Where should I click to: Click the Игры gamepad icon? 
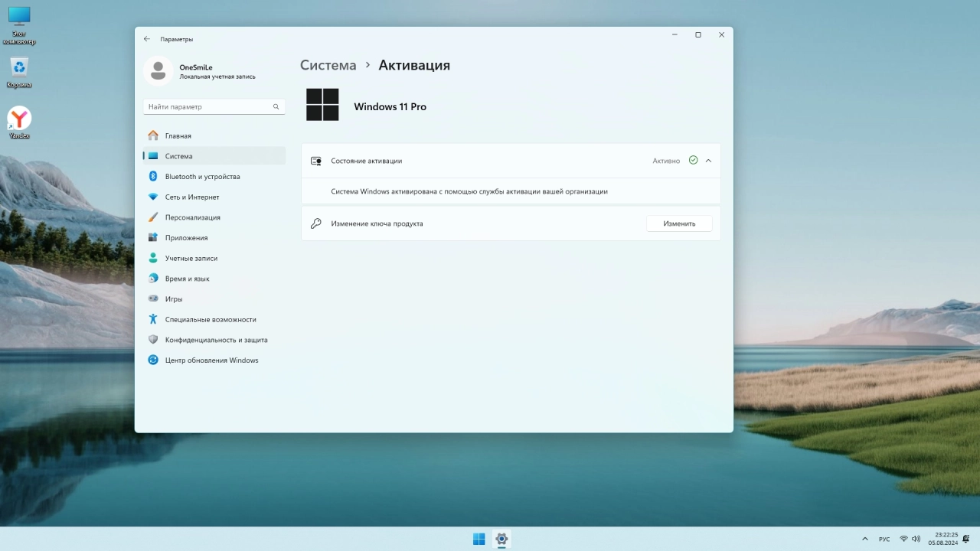coord(153,299)
